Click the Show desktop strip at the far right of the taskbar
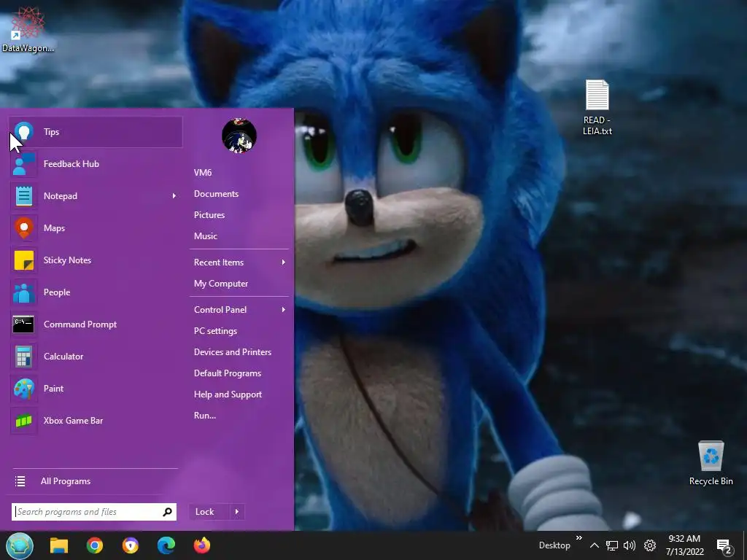Screen dimensions: 747x560 click(745, 545)
